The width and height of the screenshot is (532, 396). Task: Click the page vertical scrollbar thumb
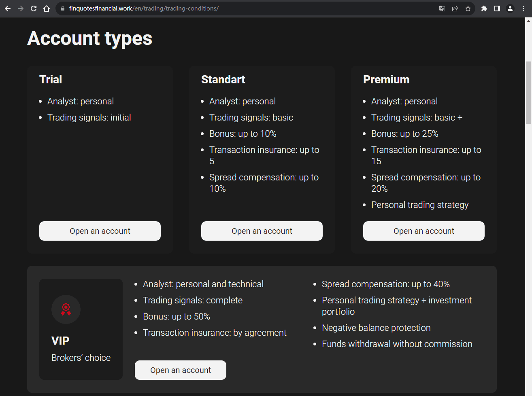click(x=528, y=92)
